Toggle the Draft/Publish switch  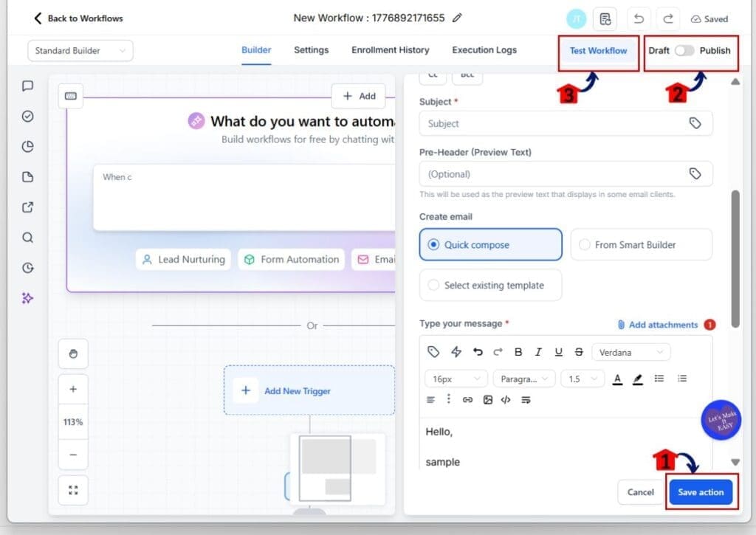point(684,50)
